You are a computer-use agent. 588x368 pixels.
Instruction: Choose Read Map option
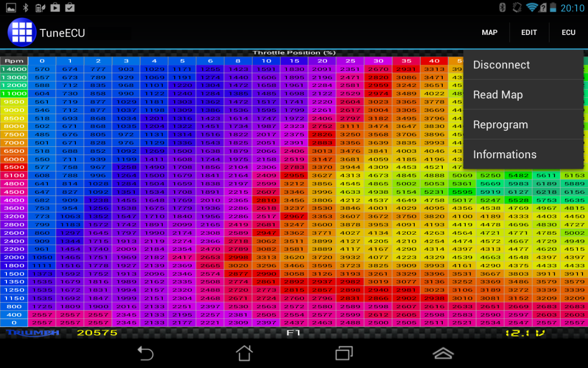coord(524,94)
